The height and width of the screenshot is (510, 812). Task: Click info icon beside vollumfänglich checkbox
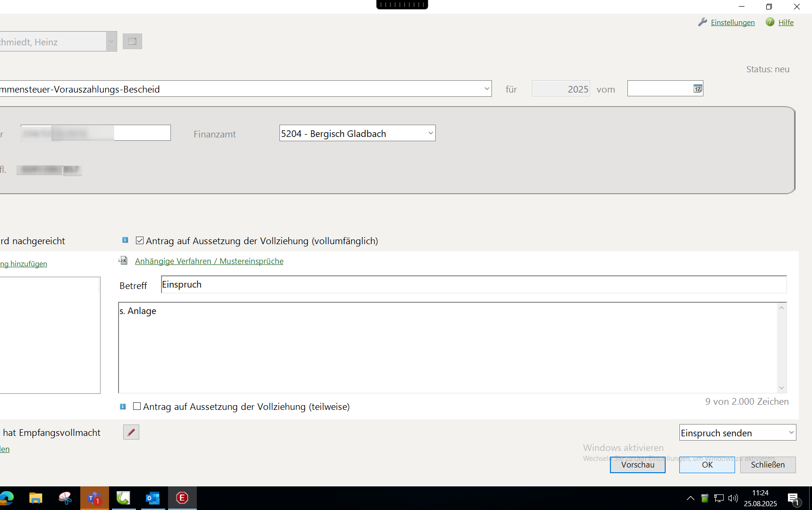[x=125, y=240]
